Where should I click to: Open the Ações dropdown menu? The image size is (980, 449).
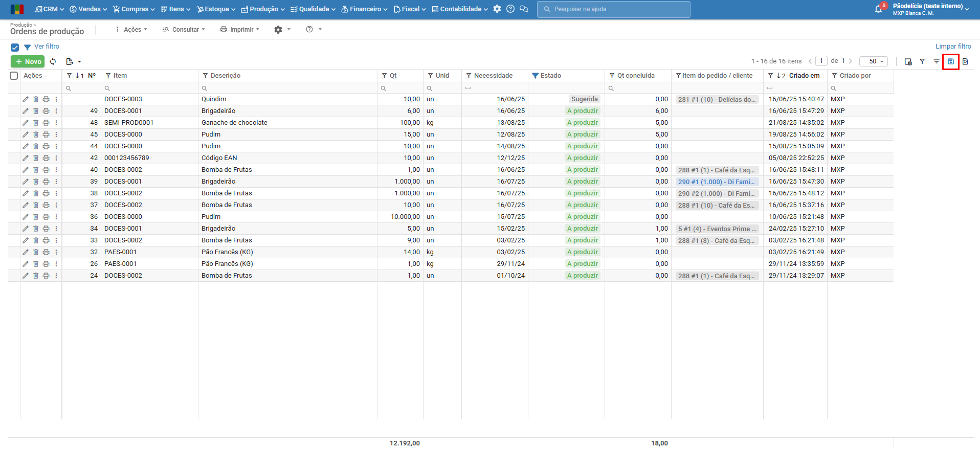131,30
